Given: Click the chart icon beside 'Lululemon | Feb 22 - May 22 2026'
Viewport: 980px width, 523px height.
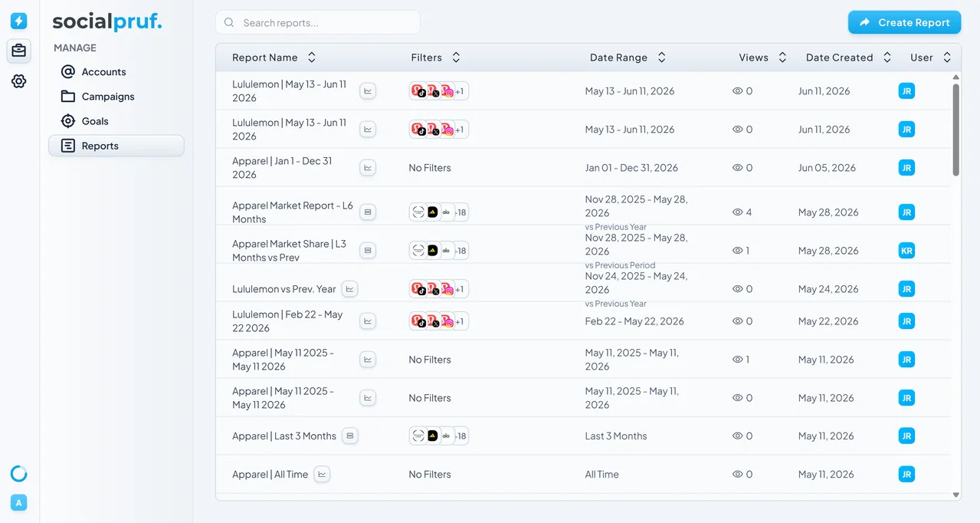Looking at the screenshot, I should click(368, 321).
